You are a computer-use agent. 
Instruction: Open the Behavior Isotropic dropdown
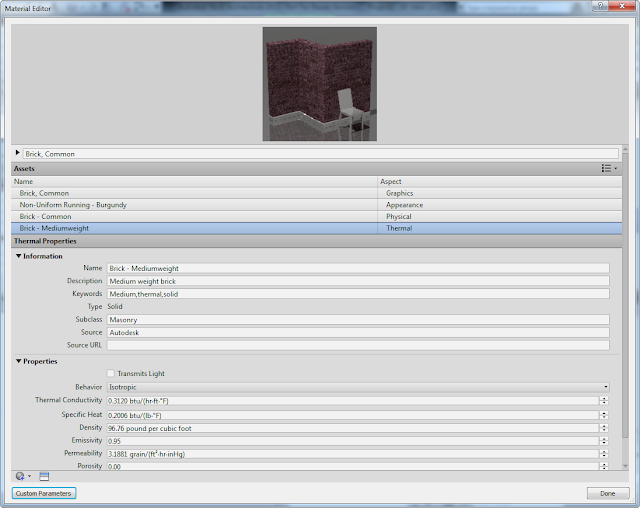click(358, 387)
